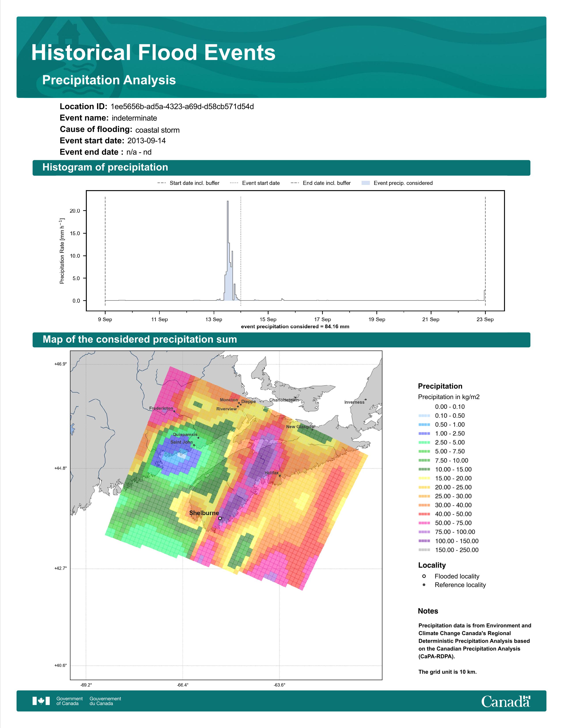
Task: Click the event name 'indeterminate'
Action: coord(134,118)
